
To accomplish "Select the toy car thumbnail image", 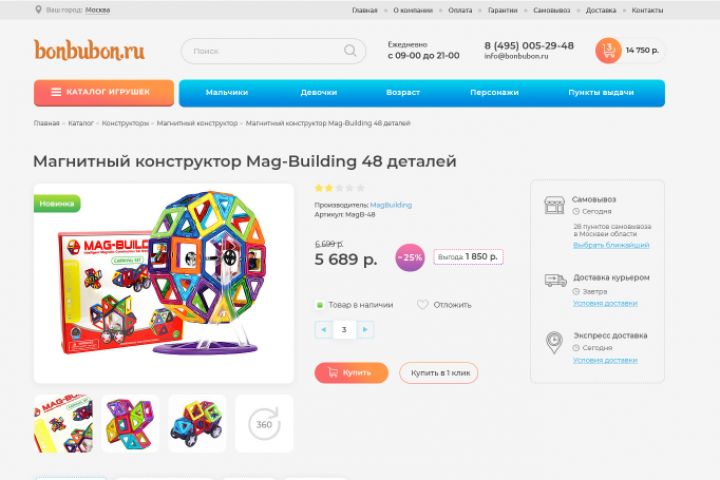I will coord(197,424).
